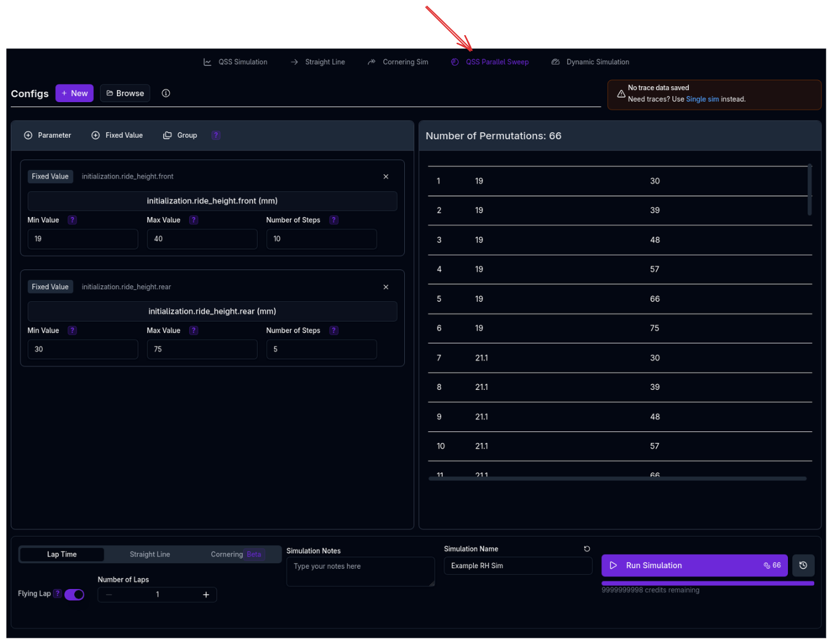The image size is (832, 644).
Task: Select the Lap Time mode
Action: 62,555
